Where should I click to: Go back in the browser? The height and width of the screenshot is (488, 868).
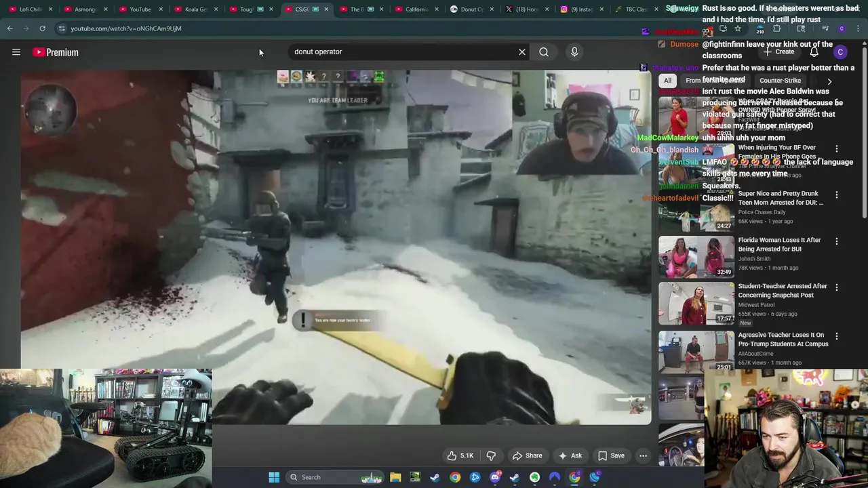tap(9, 28)
